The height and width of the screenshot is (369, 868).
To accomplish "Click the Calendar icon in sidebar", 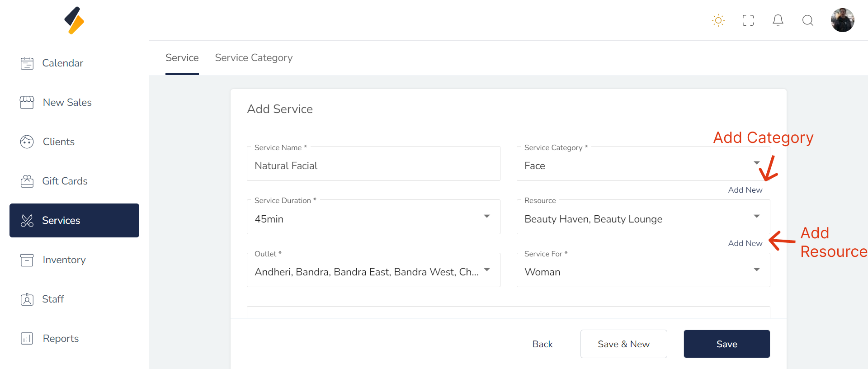I will pos(27,63).
